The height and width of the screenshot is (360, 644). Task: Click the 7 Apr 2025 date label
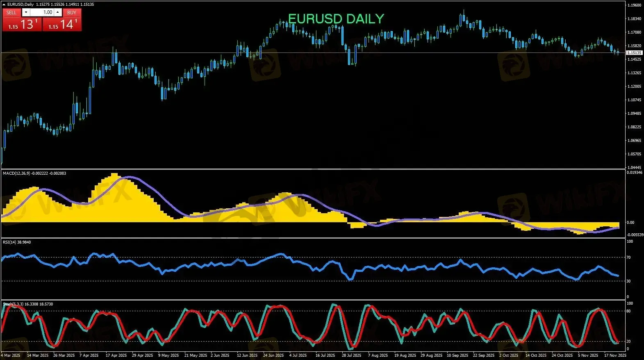(89, 355)
